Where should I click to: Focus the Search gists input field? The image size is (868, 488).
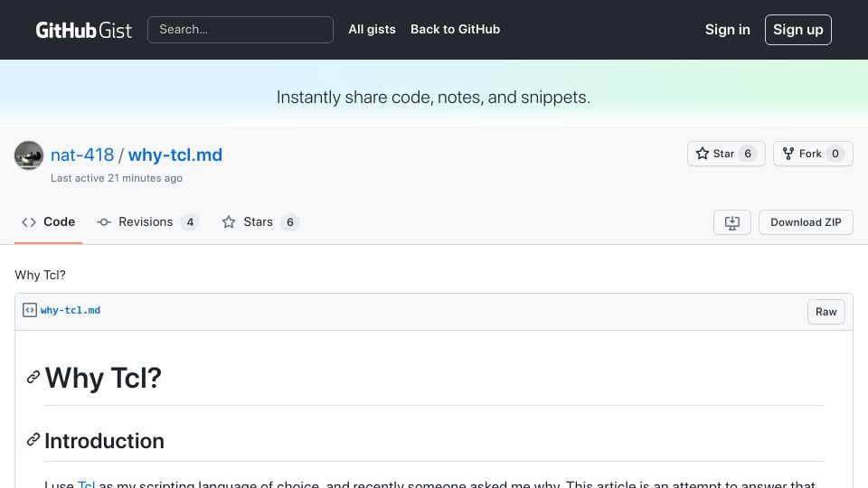(241, 30)
